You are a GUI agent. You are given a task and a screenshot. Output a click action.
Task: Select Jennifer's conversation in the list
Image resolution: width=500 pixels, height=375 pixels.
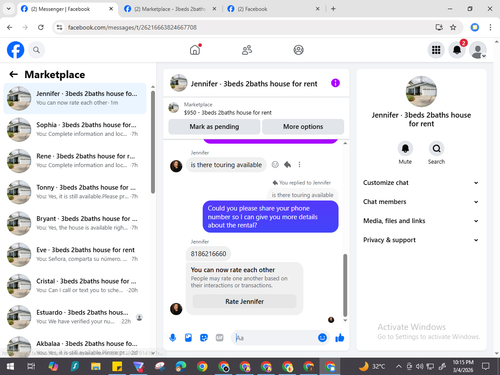point(75,98)
